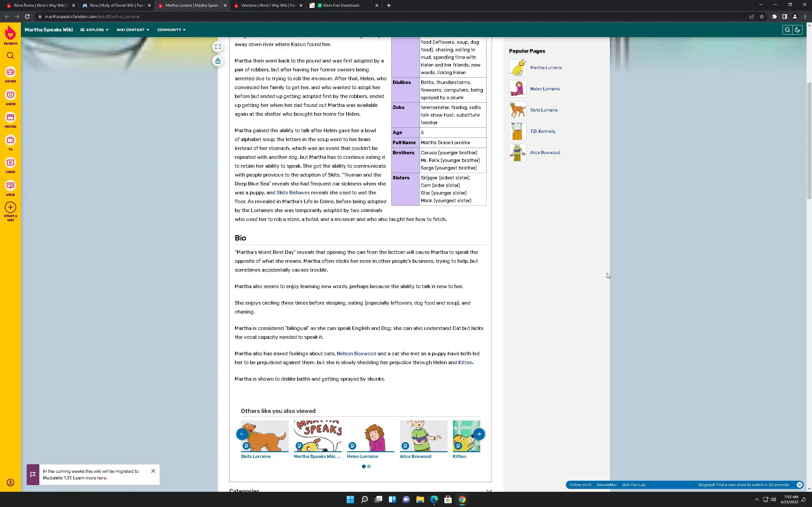Bookmark this page with star icon
Screen dimensions: 812x507
(762, 16)
